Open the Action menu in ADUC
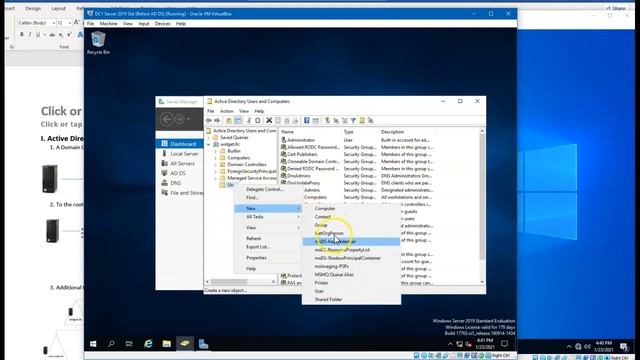This screenshot has height=360, width=640. [227, 111]
